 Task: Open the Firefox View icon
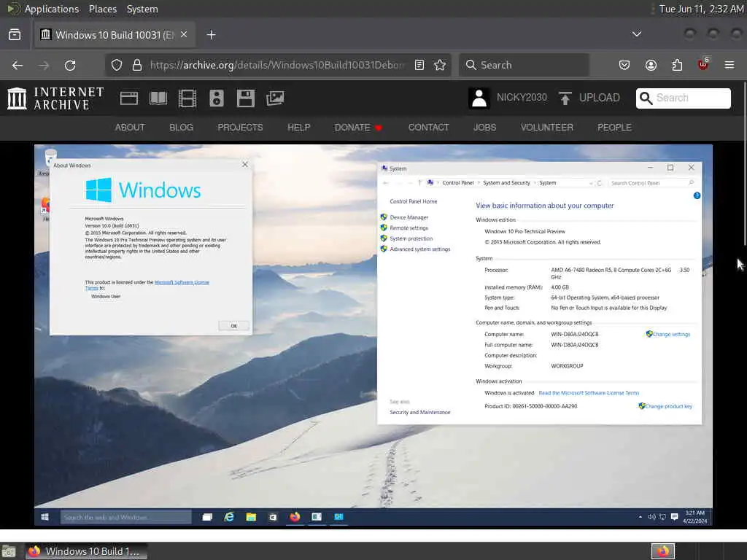coord(15,35)
